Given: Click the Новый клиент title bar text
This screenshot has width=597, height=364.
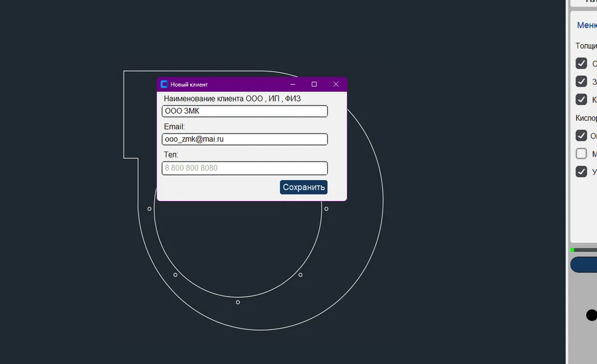Looking at the screenshot, I should coord(189,85).
